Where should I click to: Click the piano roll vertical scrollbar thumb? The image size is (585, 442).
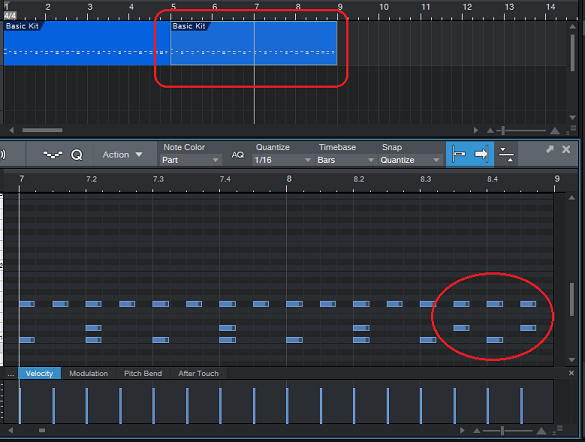(x=572, y=300)
